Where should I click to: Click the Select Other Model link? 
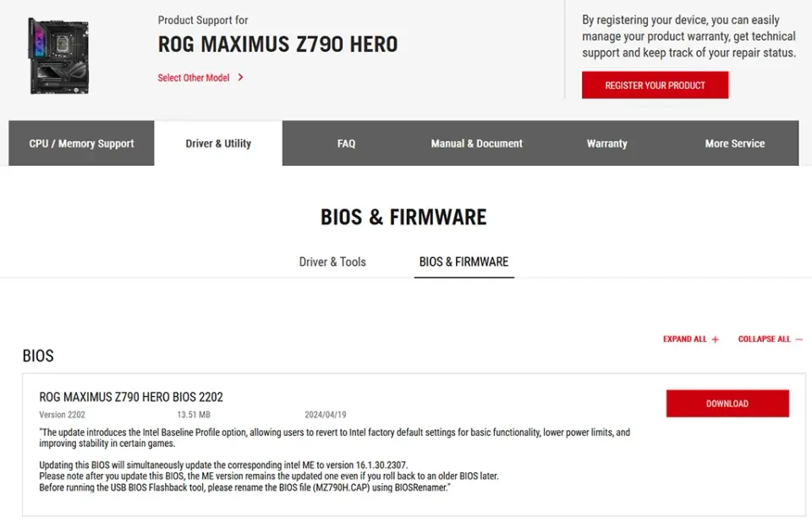194,78
